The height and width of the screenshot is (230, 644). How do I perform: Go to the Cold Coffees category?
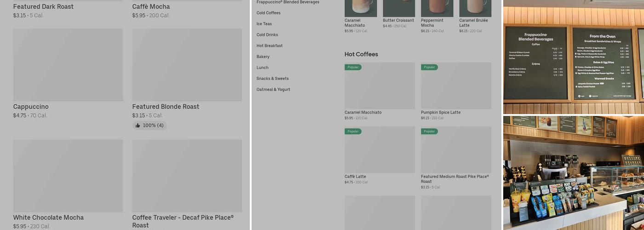coord(269,13)
